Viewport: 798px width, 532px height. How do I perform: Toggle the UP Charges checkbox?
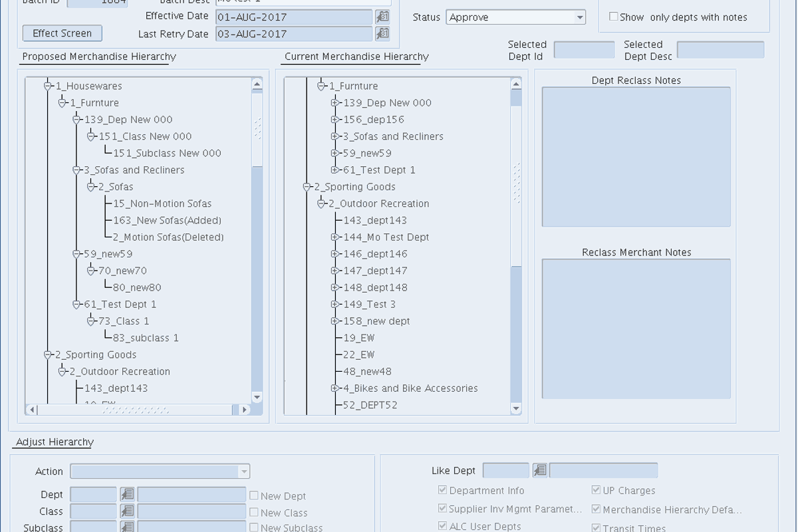click(x=597, y=490)
